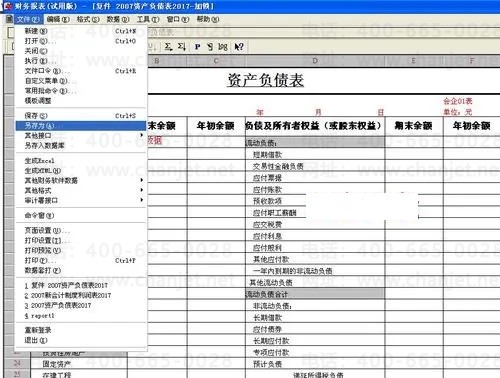Click the 应付票据 cell
Screen dimensions: 500x378
coord(315,178)
